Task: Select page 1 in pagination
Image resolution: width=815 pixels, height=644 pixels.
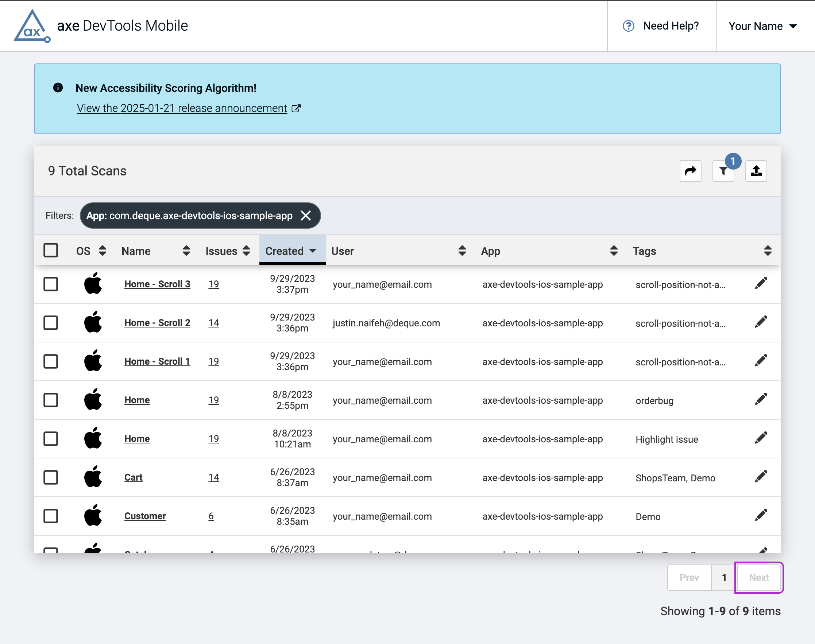Action: (723, 577)
